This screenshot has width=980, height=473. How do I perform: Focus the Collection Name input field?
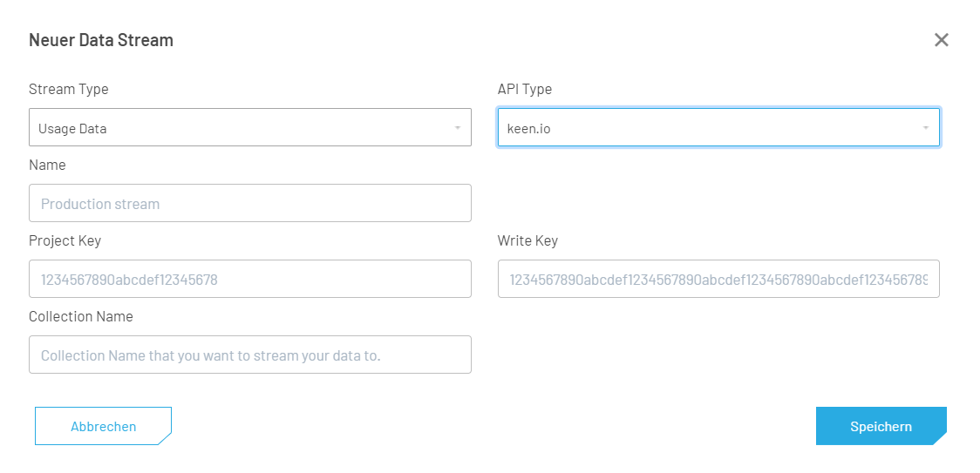[250, 355]
